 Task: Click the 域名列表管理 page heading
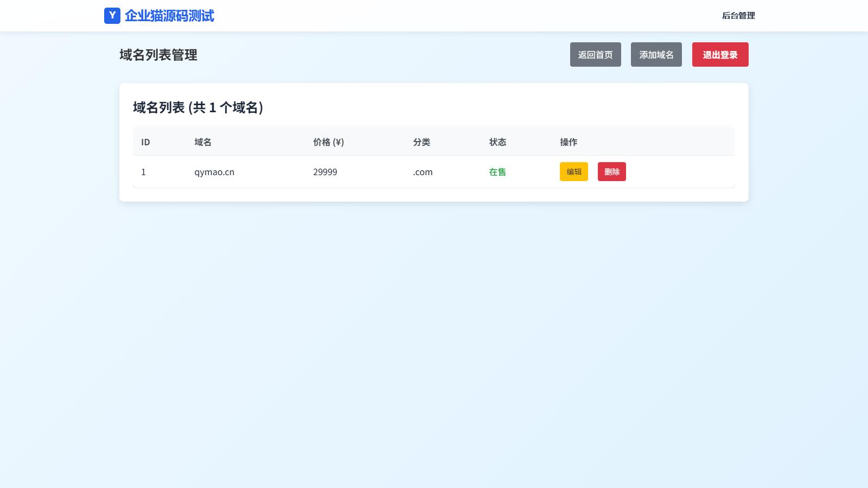point(158,55)
